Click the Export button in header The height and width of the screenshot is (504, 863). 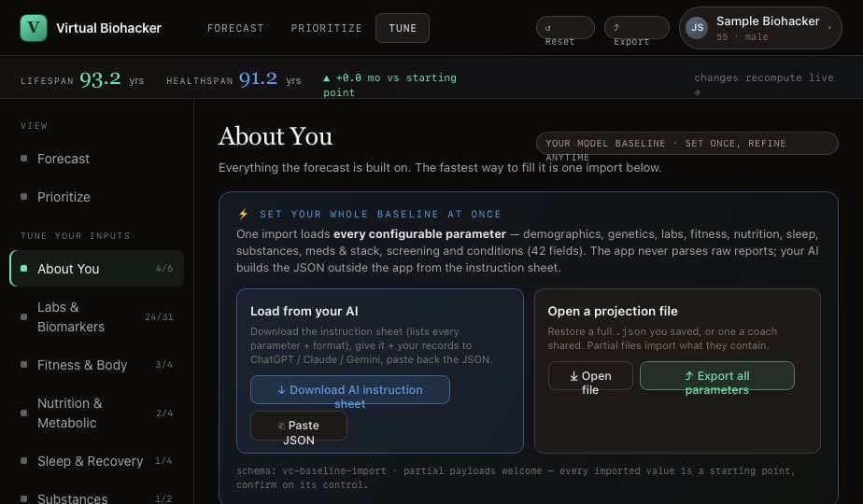637,28
